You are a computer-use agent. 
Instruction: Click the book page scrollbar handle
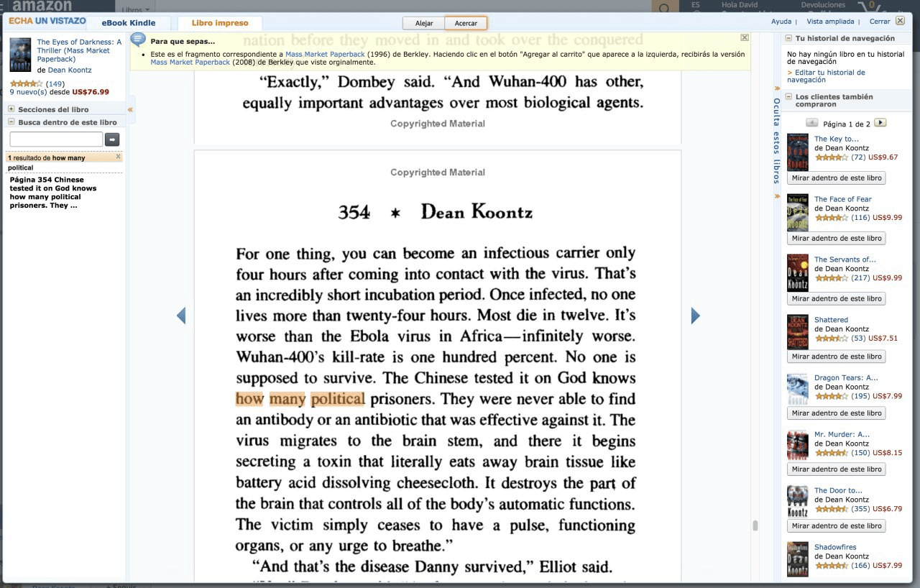click(x=755, y=525)
